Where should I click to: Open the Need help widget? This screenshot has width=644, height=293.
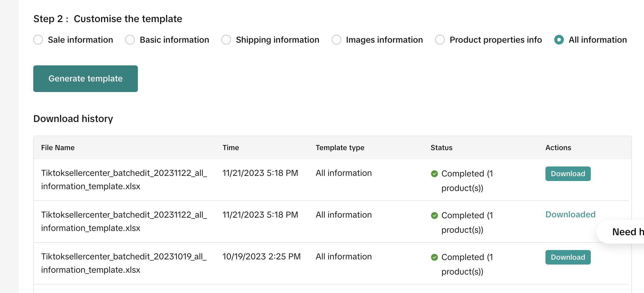626,232
